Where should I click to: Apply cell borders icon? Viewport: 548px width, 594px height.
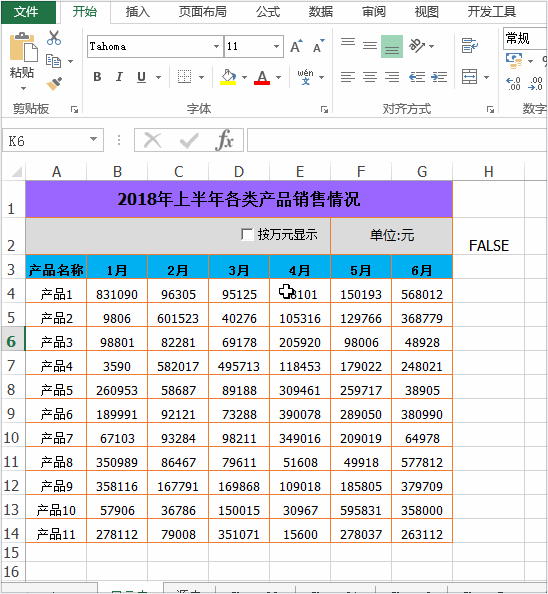[184, 77]
